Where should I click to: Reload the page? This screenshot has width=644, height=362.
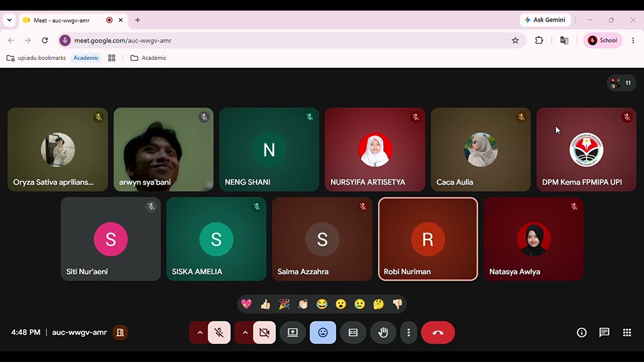[45, 40]
